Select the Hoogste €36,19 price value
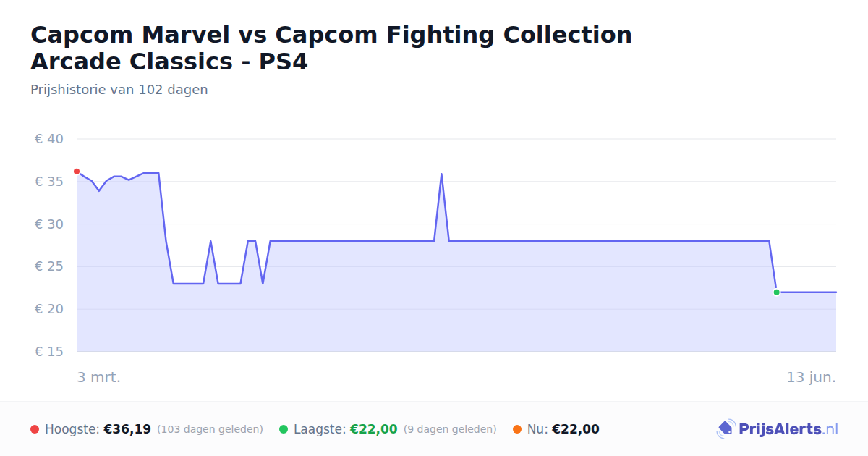868x456 pixels. [127, 429]
